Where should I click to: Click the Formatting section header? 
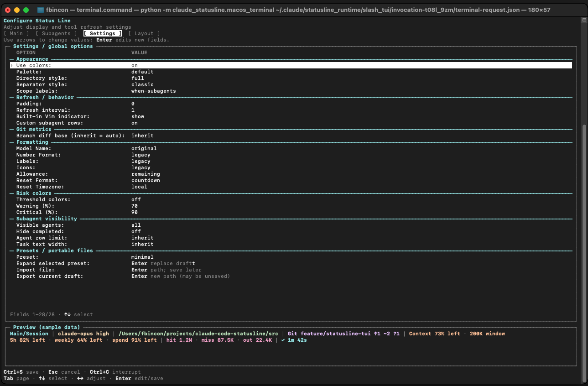click(x=32, y=142)
